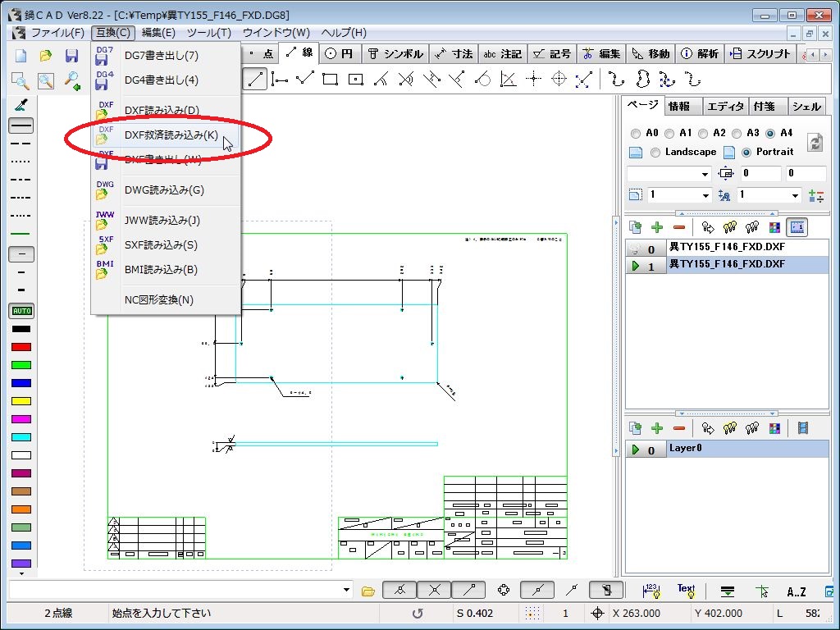Open the ファイル(F) menu

click(57, 33)
